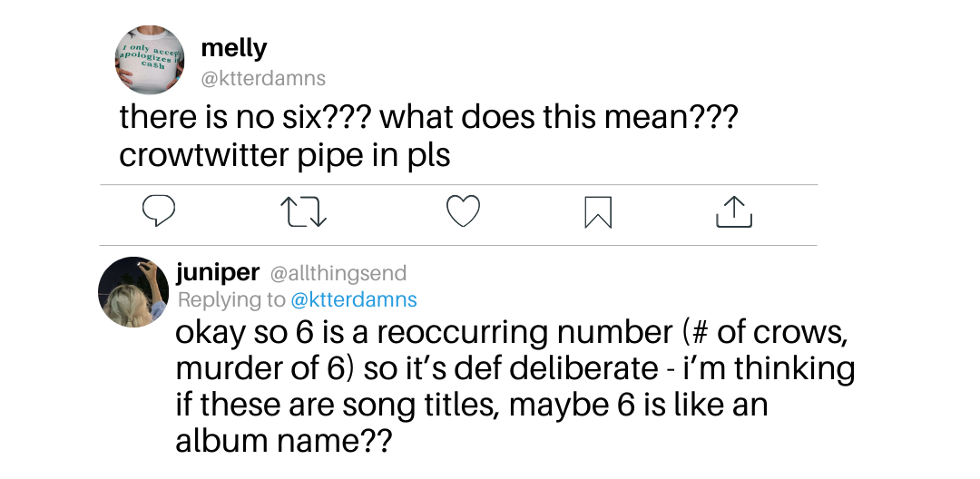Like the tweet with the heart icon
The height and width of the screenshot is (479, 980).
click(x=463, y=211)
